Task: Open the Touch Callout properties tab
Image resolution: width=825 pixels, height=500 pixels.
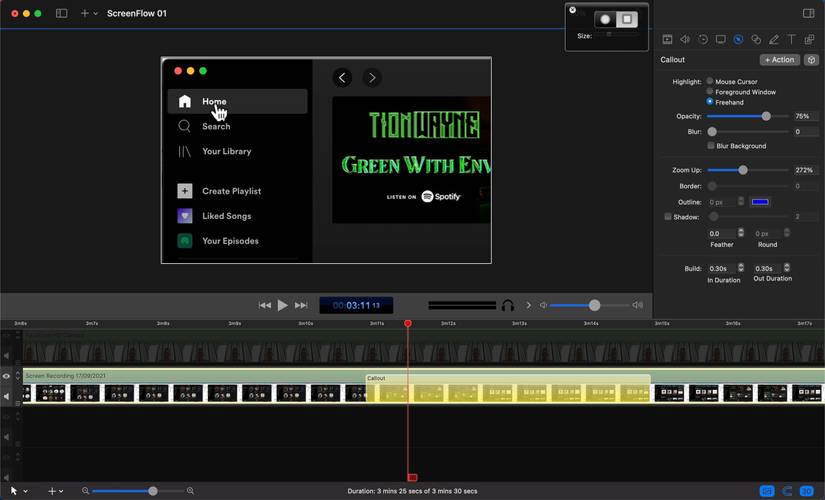Action: (756, 39)
